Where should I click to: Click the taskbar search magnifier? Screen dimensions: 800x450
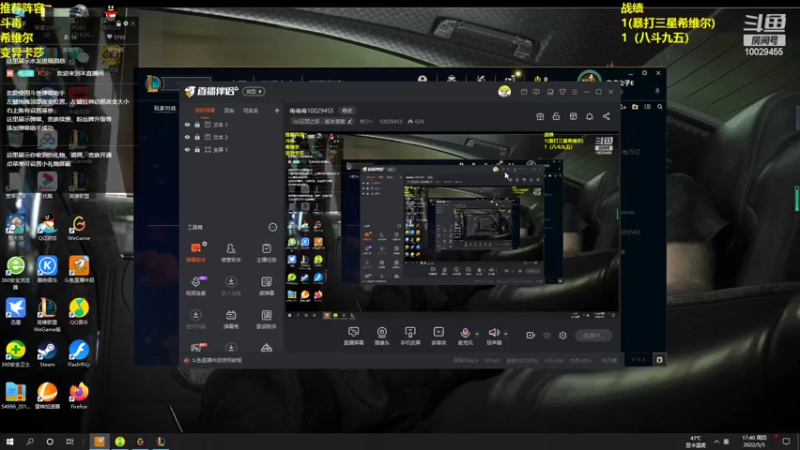pyautogui.click(x=30, y=441)
